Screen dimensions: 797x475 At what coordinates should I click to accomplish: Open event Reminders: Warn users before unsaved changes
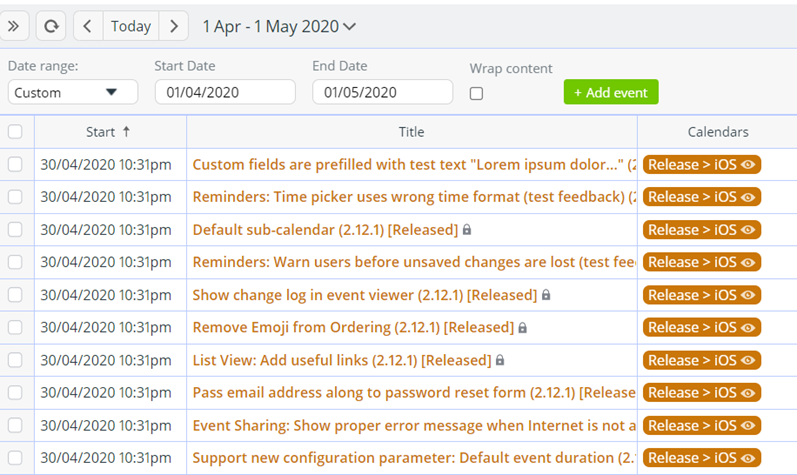tap(414, 263)
